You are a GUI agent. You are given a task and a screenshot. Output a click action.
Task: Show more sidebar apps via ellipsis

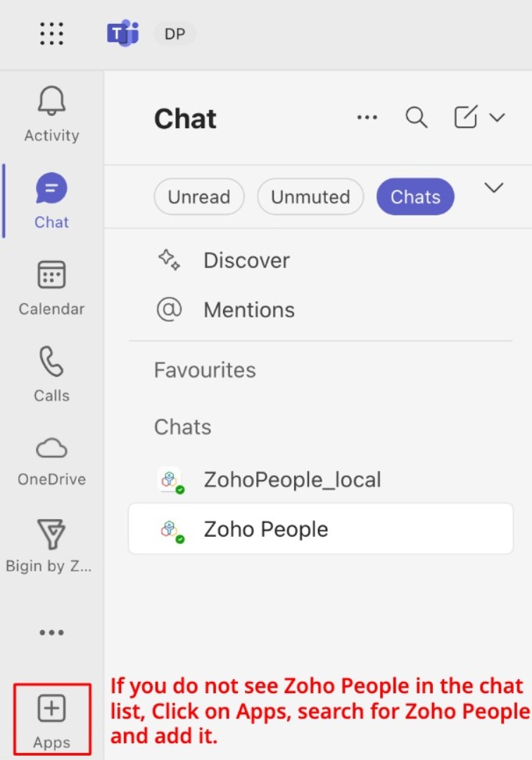(x=51, y=633)
